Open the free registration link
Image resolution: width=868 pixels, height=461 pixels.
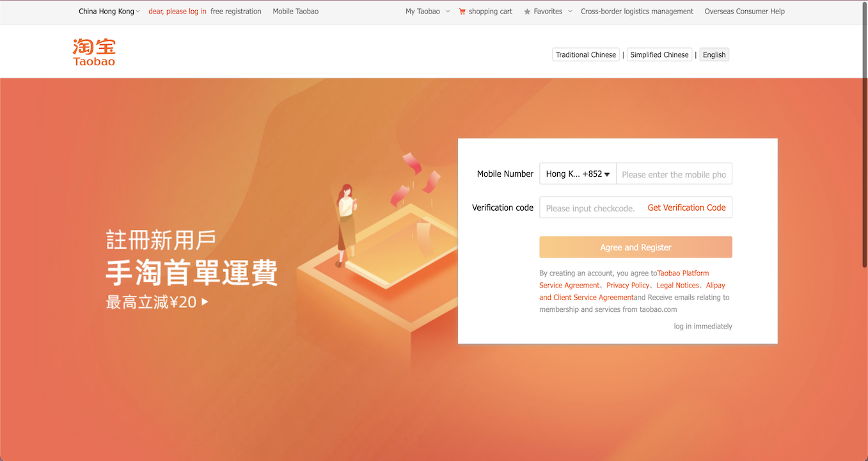pos(236,12)
